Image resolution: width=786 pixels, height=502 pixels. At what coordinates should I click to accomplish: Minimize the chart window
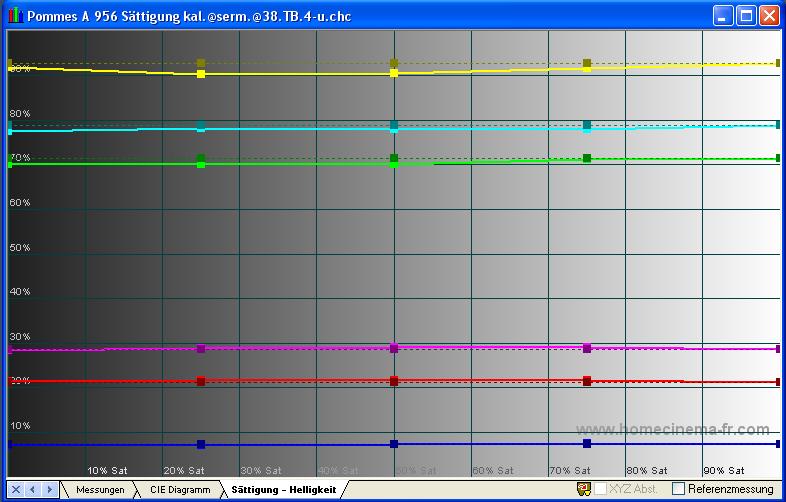(723, 16)
